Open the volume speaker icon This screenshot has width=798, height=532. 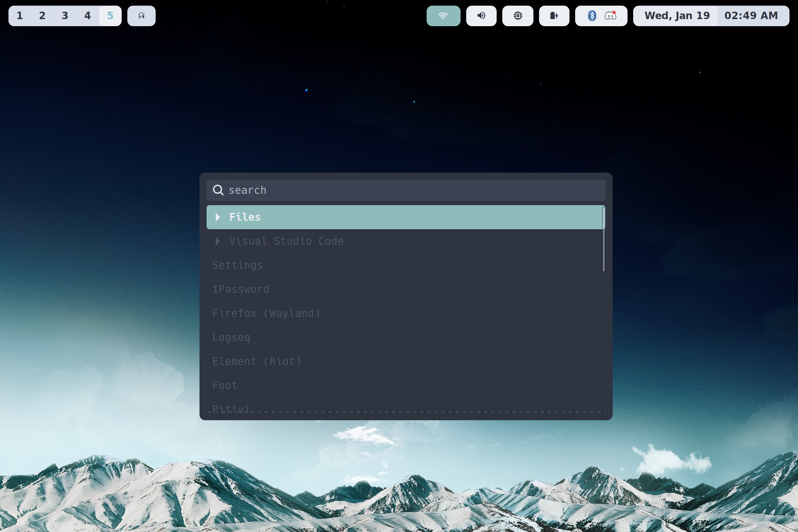(x=481, y=16)
